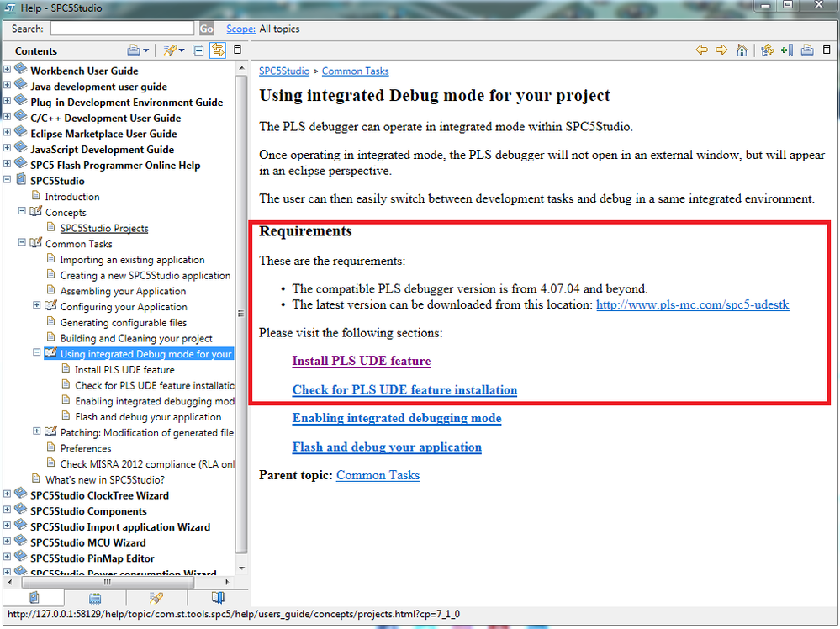Click the Contents vertical scrollbar thumb
The image size is (840, 629).
pos(241,314)
